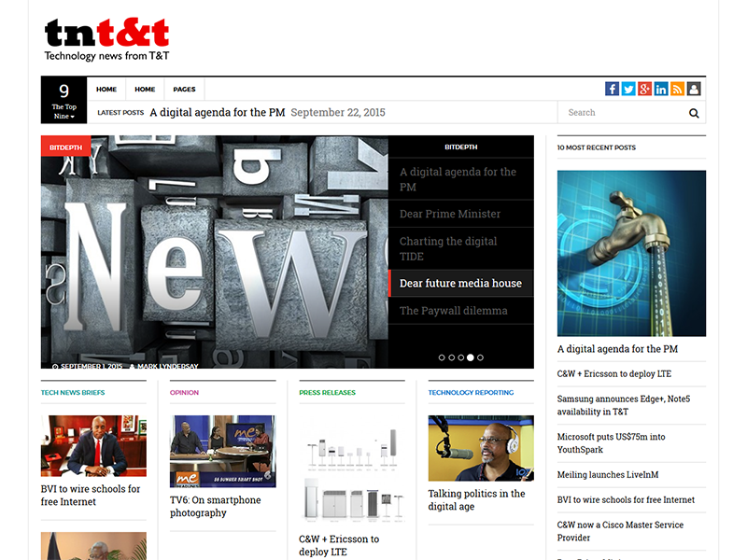Image resolution: width=747 pixels, height=560 pixels.
Task: Open 'BVI to wire schools' under Tech News Briefs
Action: (x=91, y=496)
